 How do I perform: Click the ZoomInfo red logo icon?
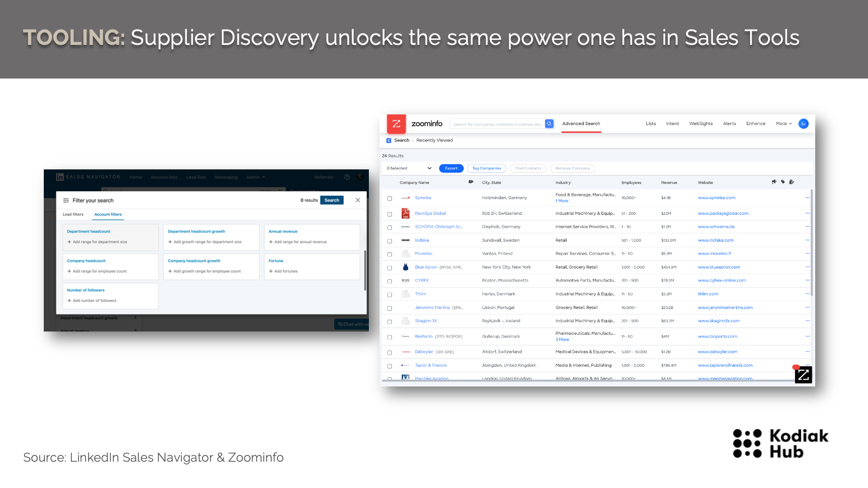click(396, 123)
